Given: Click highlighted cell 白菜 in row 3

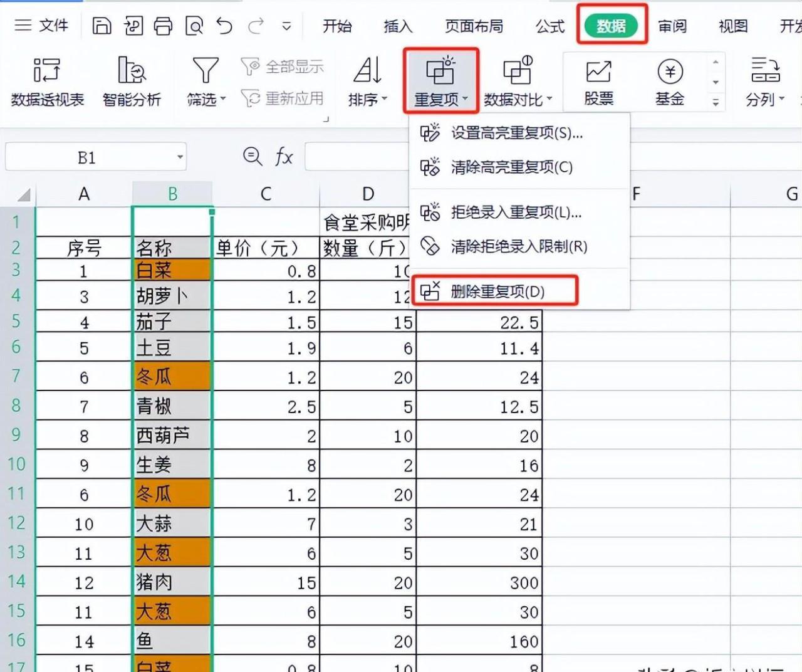Looking at the screenshot, I should [x=172, y=271].
